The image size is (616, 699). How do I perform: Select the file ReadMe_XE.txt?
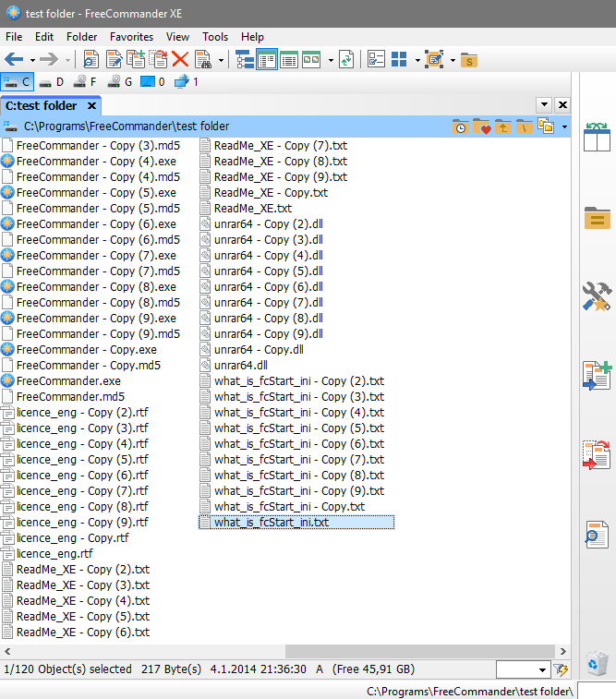253,208
